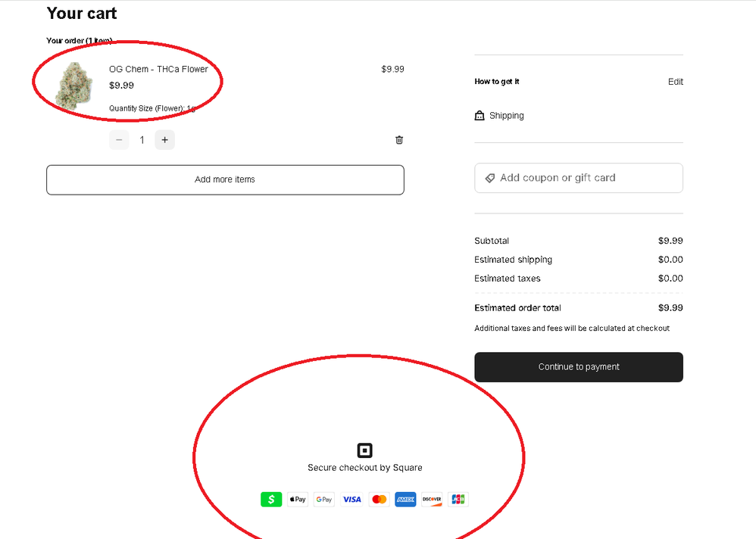The height and width of the screenshot is (539, 756).
Task: Click the Mastercard icon
Action: click(x=379, y=500)
